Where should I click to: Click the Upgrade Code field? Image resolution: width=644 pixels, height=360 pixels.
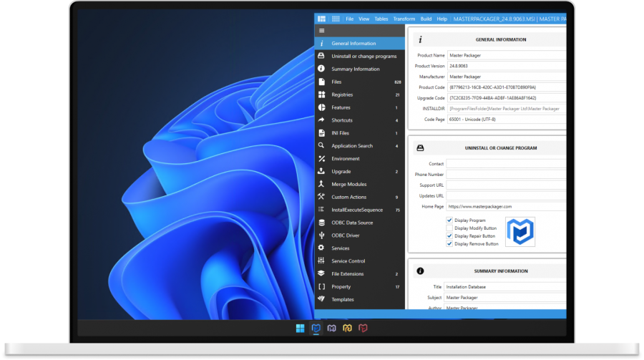click(x=507, y=98)
